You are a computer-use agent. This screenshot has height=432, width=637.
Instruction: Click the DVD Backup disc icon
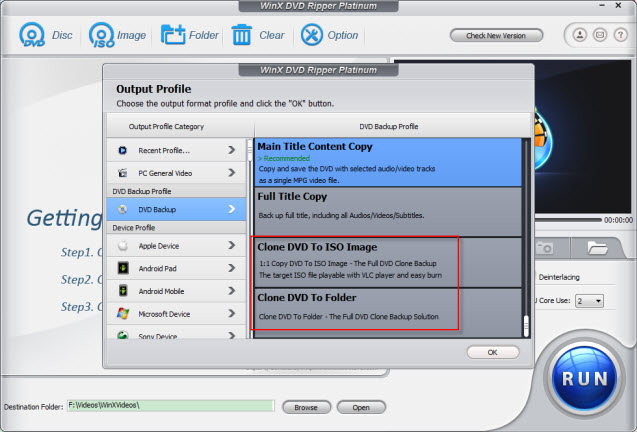(x=122, y=209)
